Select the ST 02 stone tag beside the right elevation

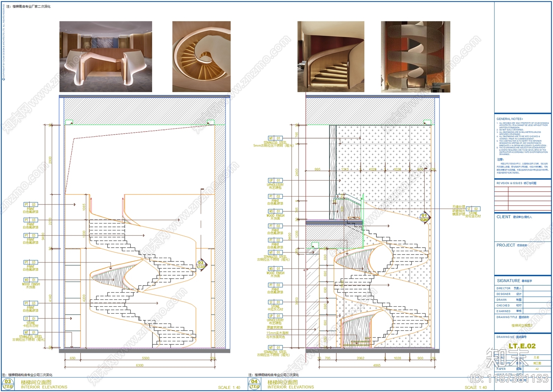tap(473, 209)
